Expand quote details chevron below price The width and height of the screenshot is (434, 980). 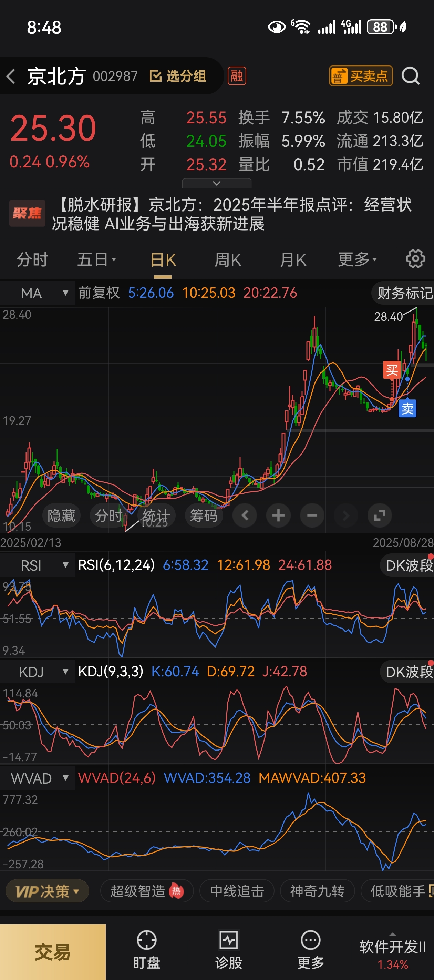(217, 183)
